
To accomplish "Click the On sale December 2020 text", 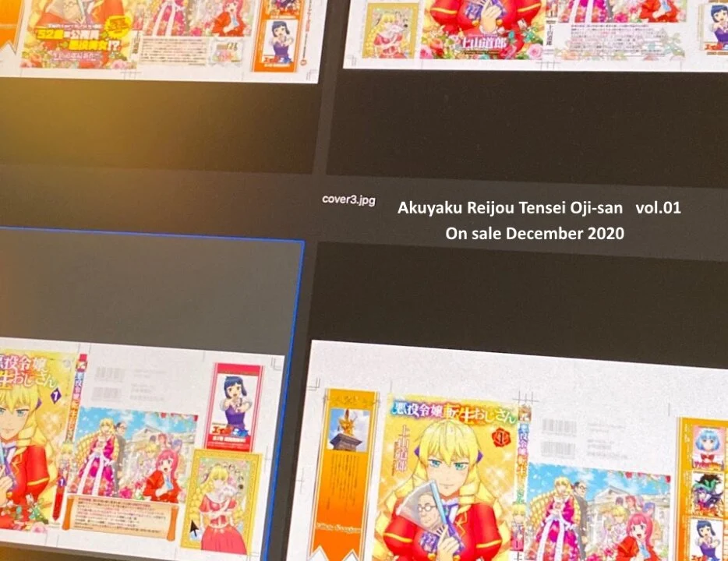I will pyautogui.click(x=535, y=233).
